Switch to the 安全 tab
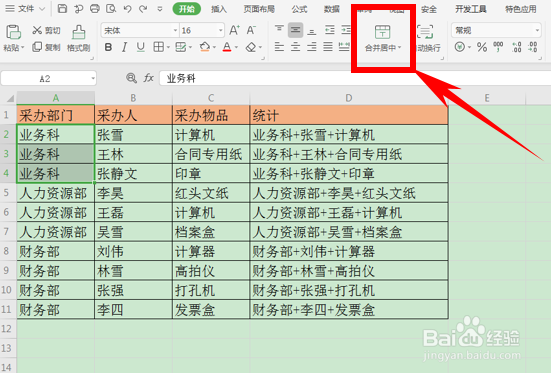Viewport: 551px width, 375px height. [429, 9]
